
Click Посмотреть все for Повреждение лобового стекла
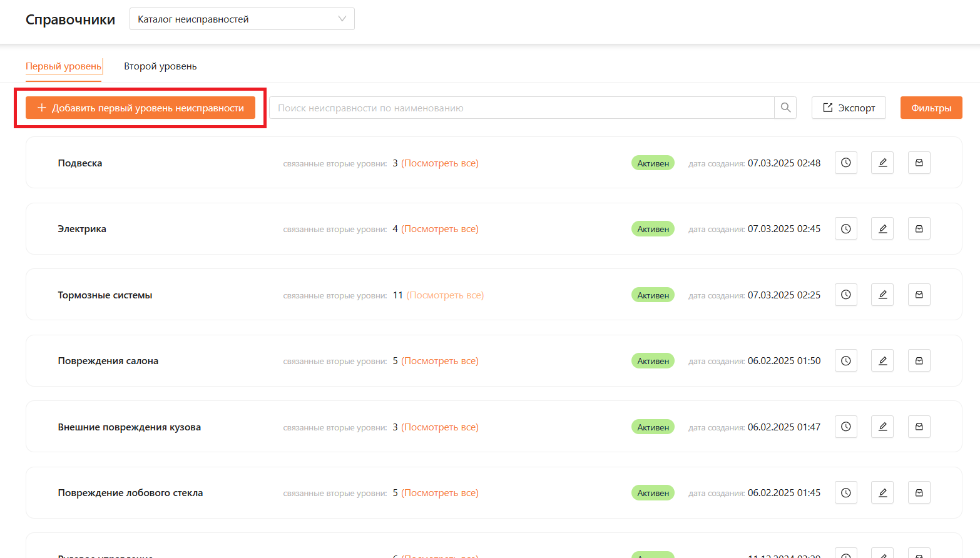(x=439, y=493)
